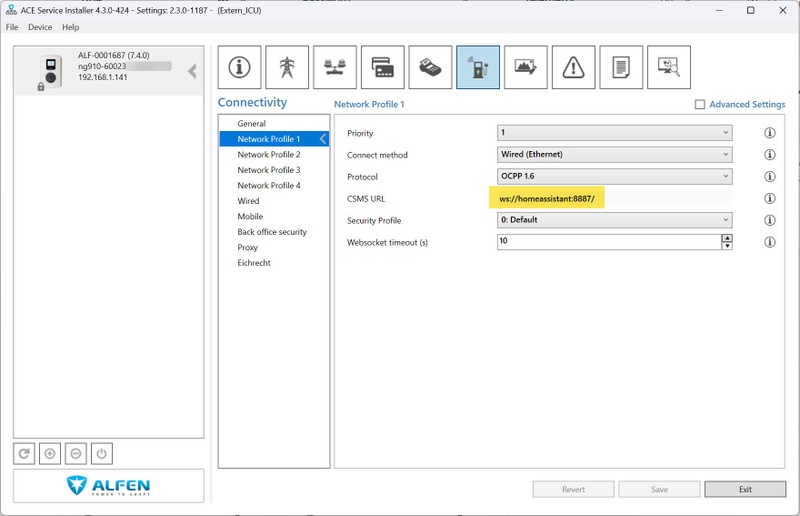Select Network Profile 1 in list
The height and width of the screenshot is (516, 800).
[x=274, y=139]
